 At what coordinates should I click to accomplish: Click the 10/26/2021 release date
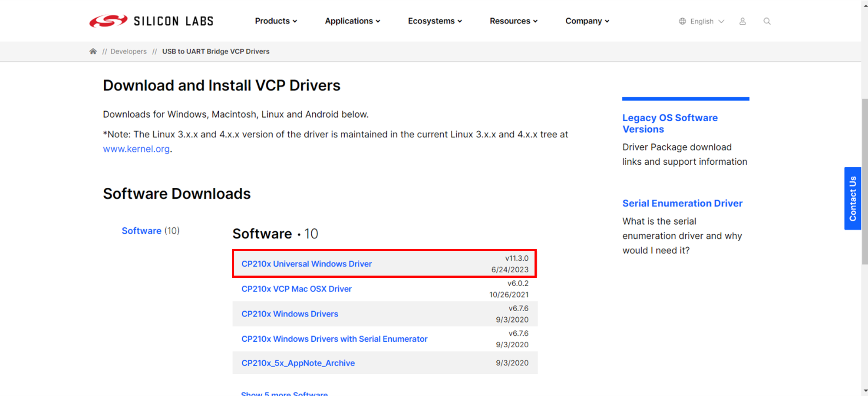click(509, 295)
